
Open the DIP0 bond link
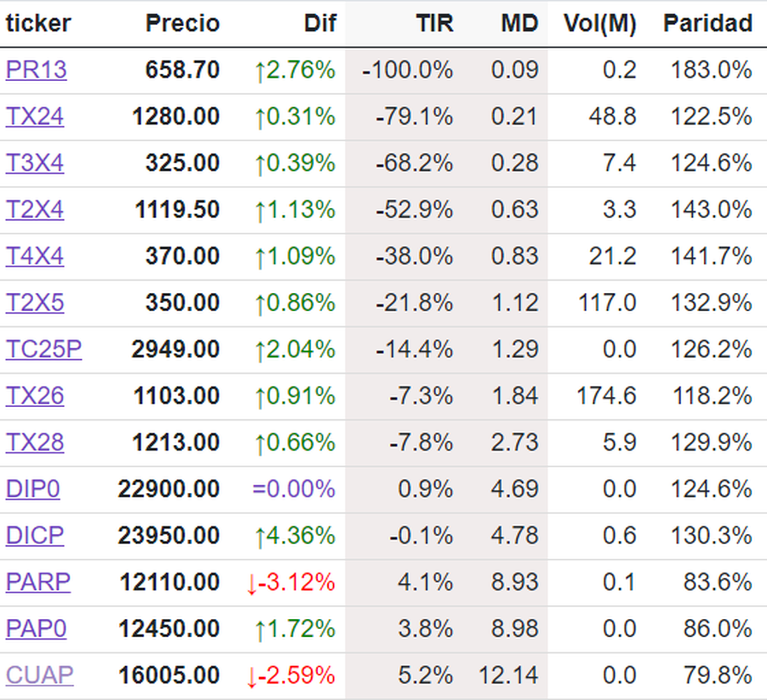33,490
